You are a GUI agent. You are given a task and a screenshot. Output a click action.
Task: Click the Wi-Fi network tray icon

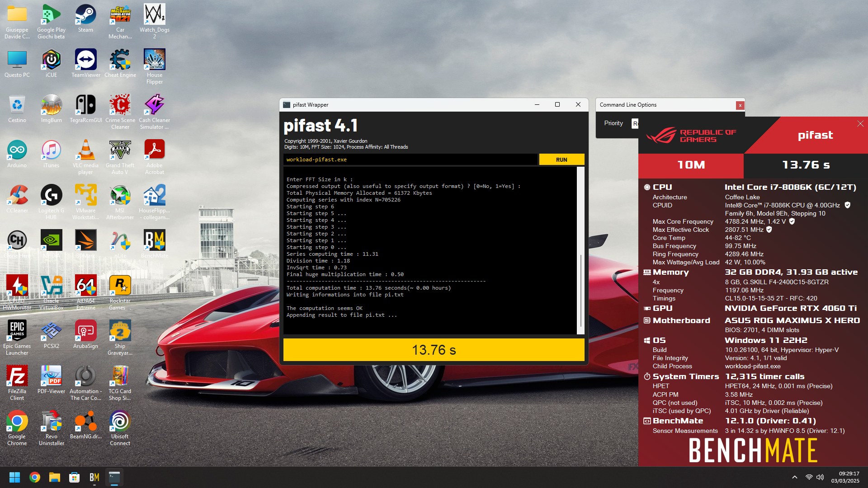[809, 477]
